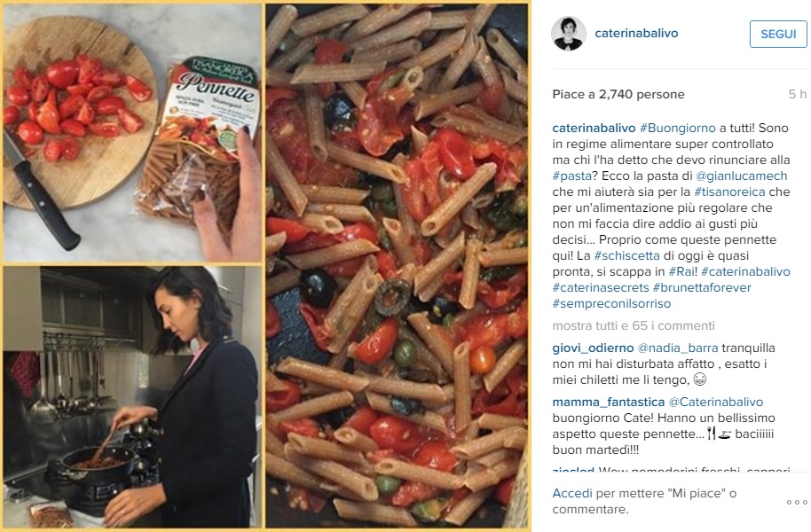Click Accedi to log in
Image resolution: width=811 pixels, height=532 pixels.
coord(572,493)
